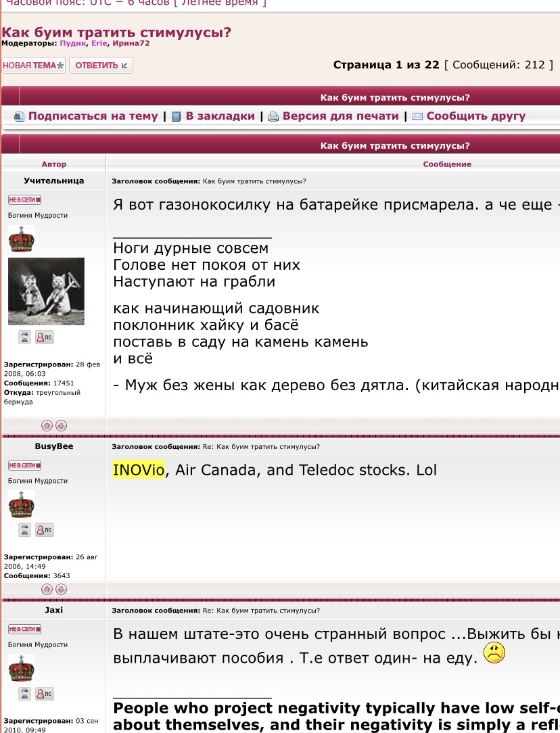Click the down arrow below Учительница's post
The width and height of the screenshot is (560, 733).
(x=61, y=426)
